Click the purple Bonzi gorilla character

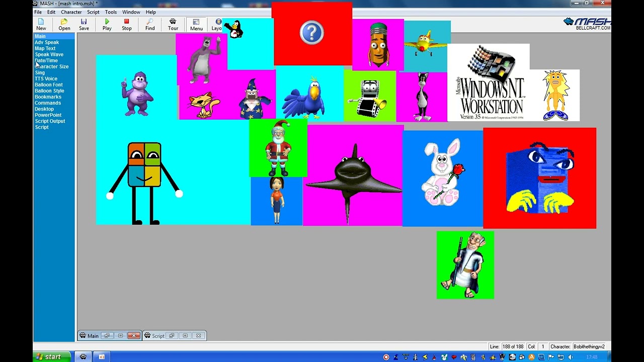[x=137, y=94]
